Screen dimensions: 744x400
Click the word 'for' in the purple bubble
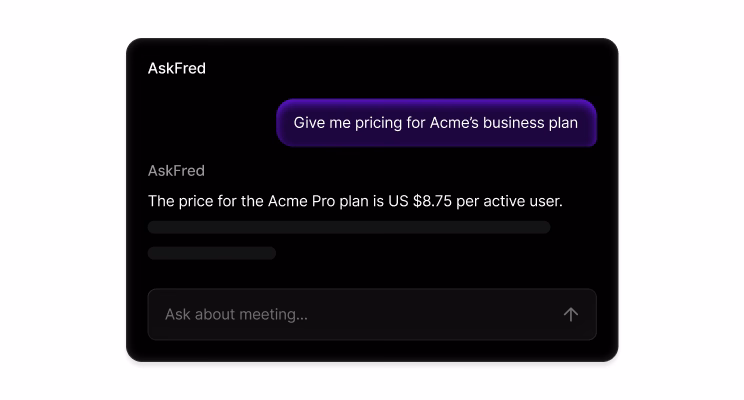pos(414,123)
